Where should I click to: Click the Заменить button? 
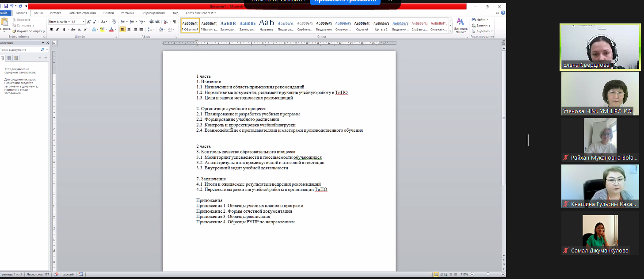click(483, 26)
